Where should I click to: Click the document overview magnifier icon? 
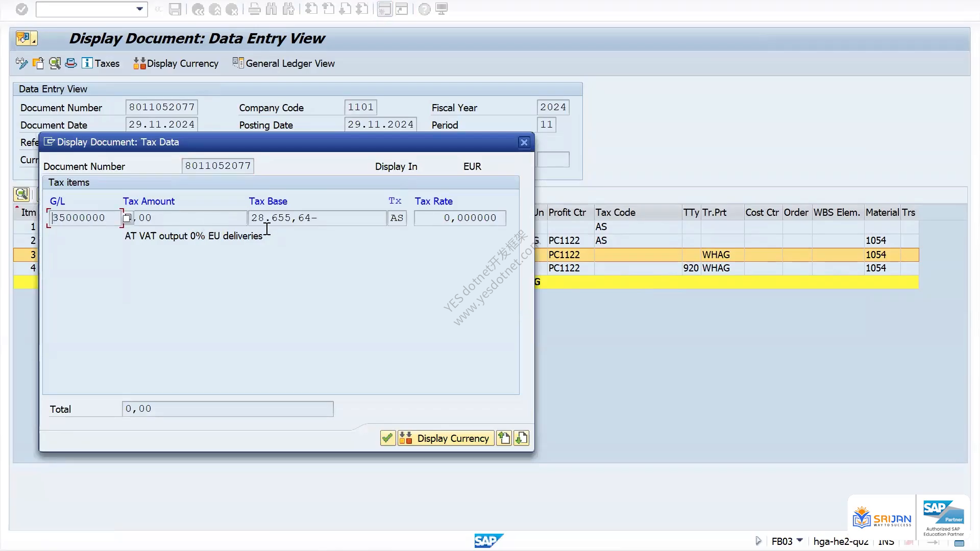tap(55, 63)
